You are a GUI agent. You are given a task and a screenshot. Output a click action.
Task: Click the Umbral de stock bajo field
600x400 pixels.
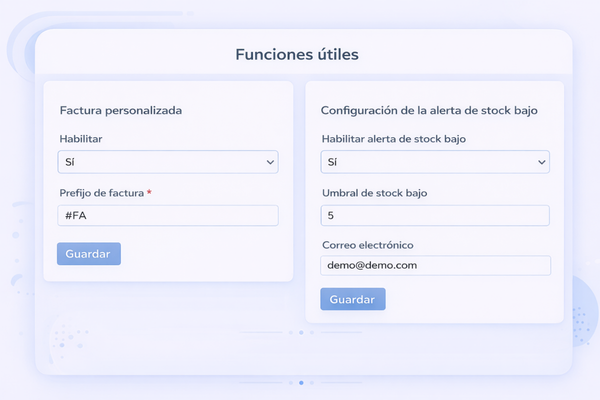coord(435,216)
